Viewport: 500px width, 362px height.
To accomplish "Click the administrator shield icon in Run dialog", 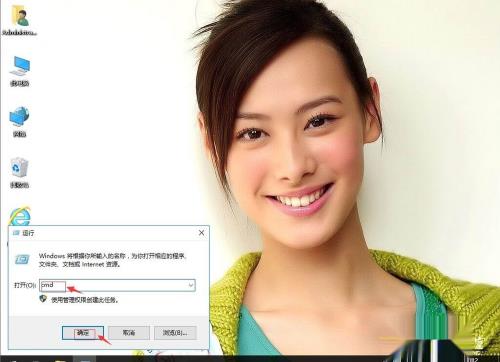I will [x=43, y=299].
